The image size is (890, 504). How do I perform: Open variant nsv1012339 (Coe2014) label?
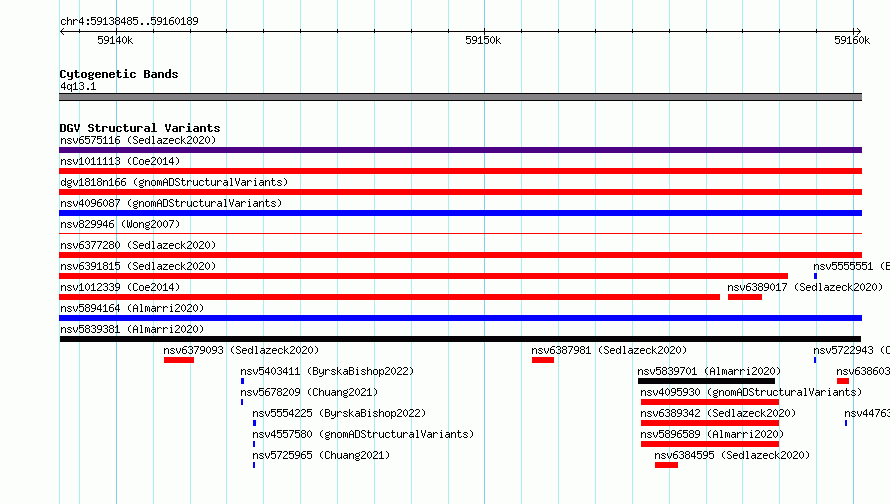pyautogui.click(x=120, y=287)
